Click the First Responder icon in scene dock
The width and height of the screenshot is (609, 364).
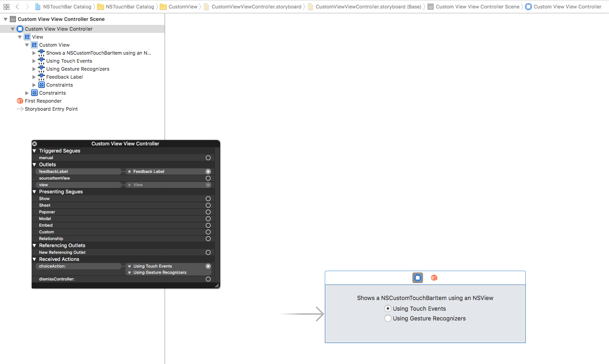(x=434, y=278)
